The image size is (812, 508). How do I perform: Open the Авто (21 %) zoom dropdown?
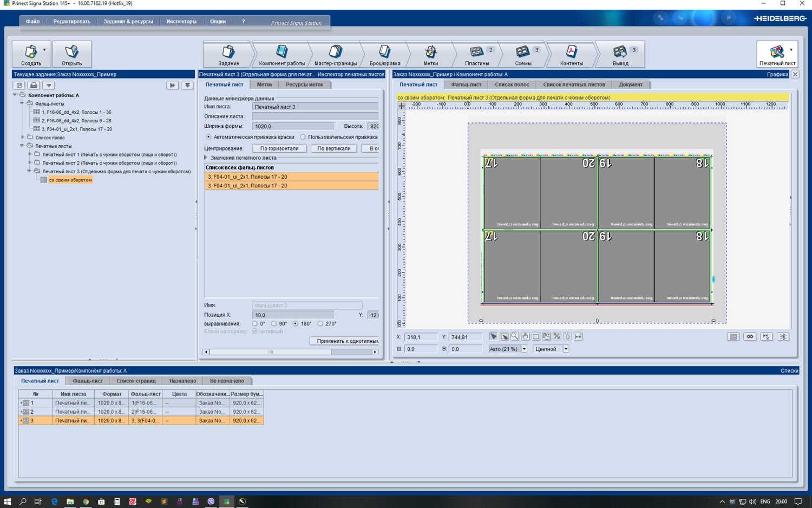(x=524, y=349)
